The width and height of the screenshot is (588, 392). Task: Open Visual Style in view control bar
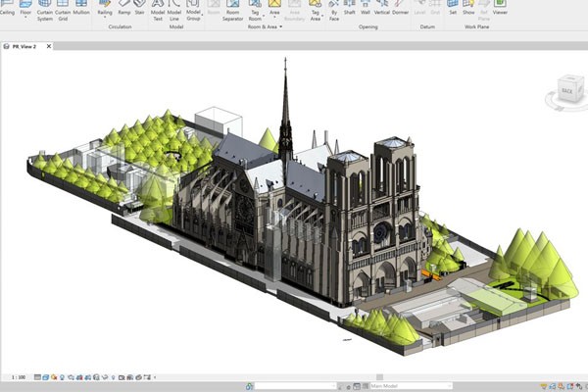click(x=46, y=377)
